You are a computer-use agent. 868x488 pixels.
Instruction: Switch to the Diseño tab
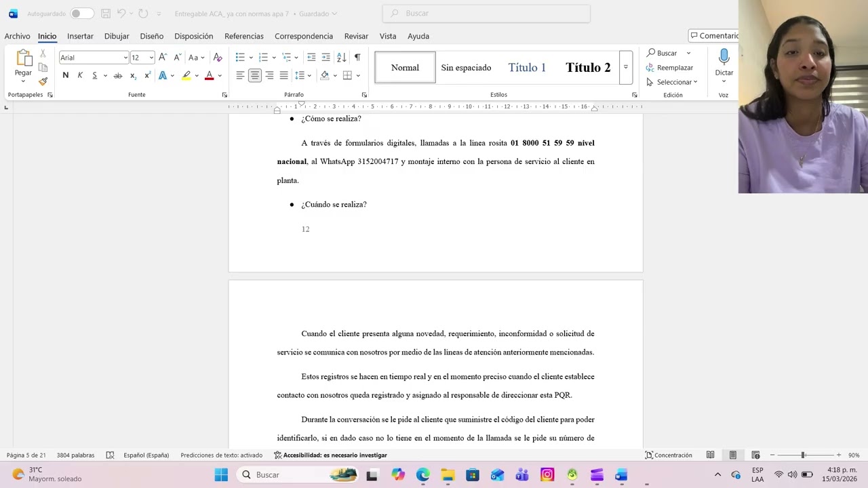click(x=151, y=36)
